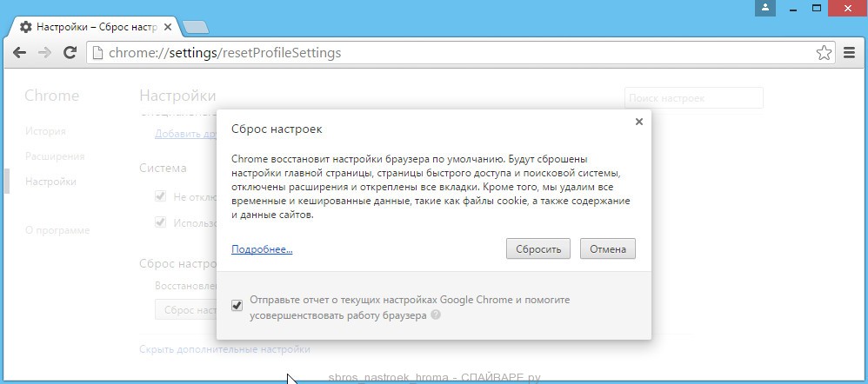Close the Сброс настроек dialog with X
Screen dimensions: 868x384
638,122
